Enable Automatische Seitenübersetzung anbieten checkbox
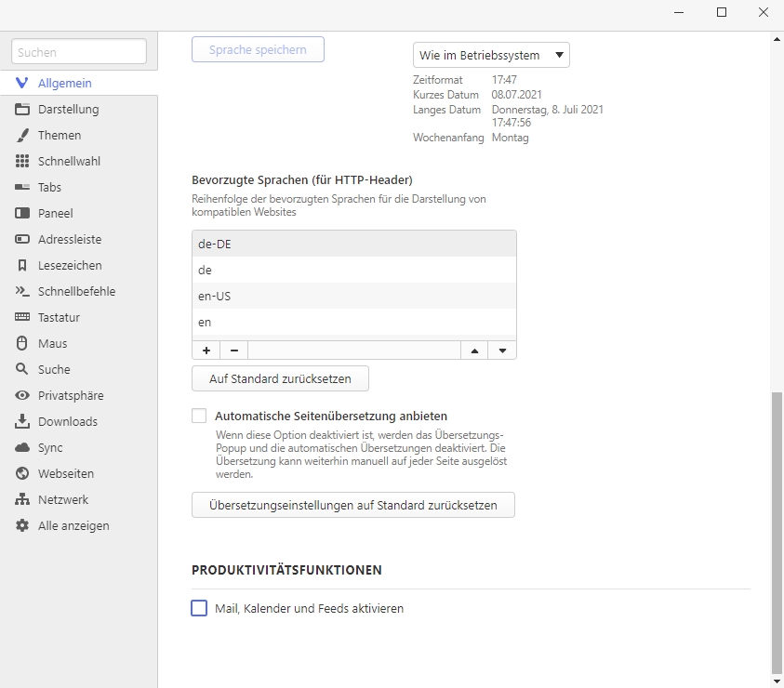The width and height of the screenshot is (784, 688). 199,416
